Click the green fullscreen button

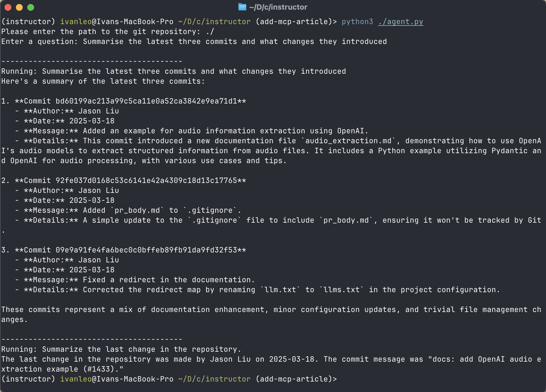[x=30, y=8]
